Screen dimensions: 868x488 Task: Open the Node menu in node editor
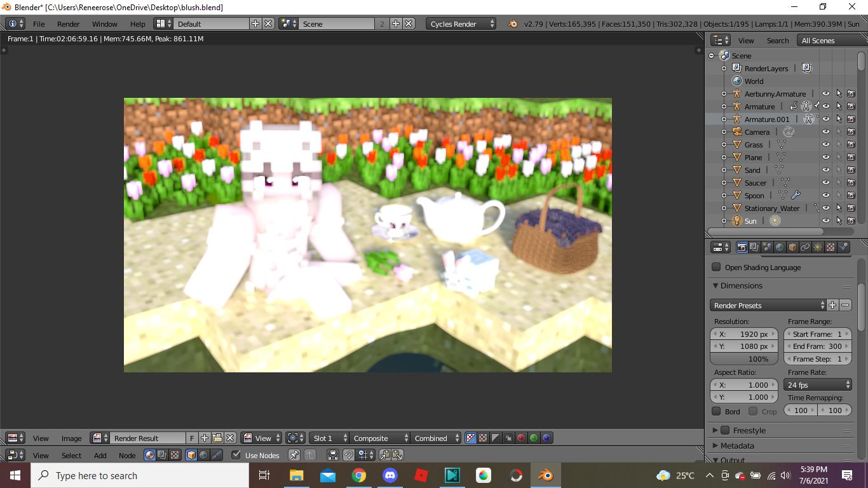[127, 456]
